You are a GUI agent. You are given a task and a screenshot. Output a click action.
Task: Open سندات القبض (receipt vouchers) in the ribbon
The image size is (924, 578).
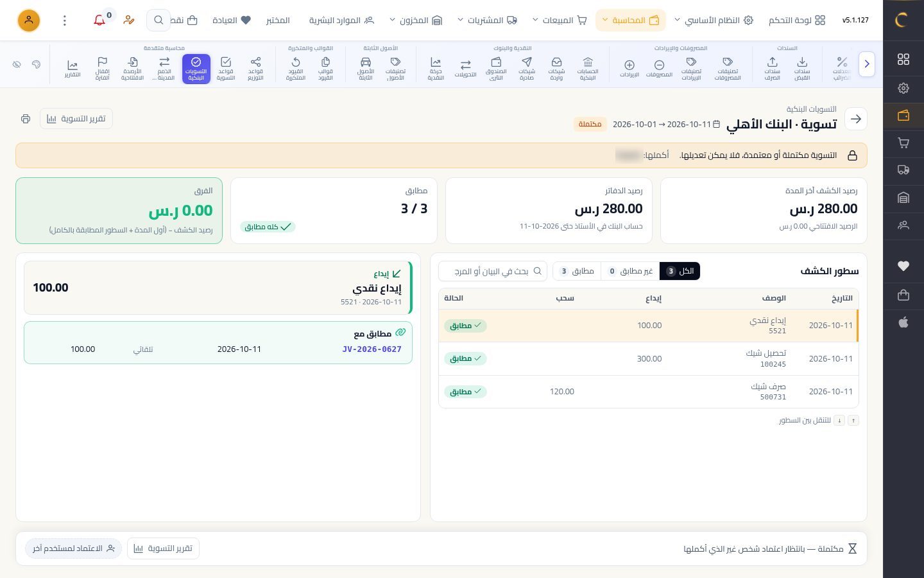coord(802,69)
